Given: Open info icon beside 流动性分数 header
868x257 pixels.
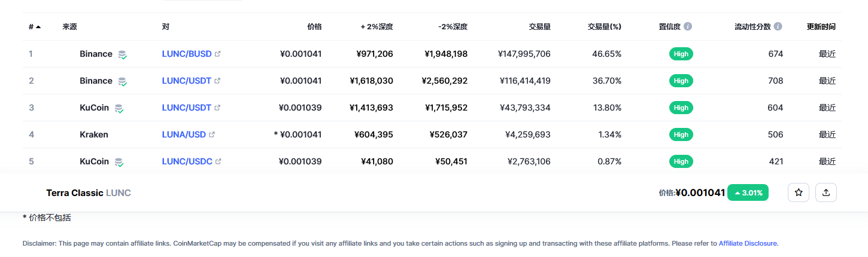Looking at the screenshot, I should pos(778,27).
